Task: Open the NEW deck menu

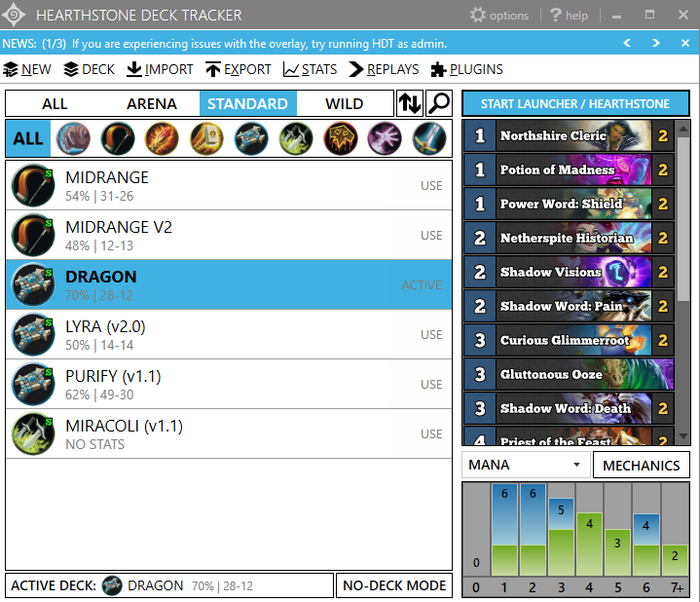Action: [27, 69]
